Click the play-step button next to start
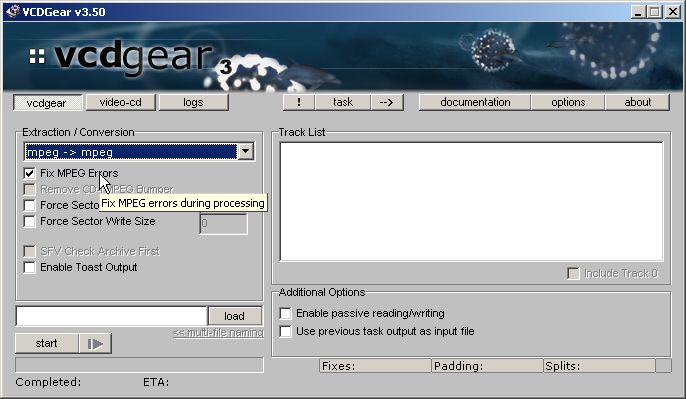Viewport: 686px width, 399px height. (x=95, y=343)
